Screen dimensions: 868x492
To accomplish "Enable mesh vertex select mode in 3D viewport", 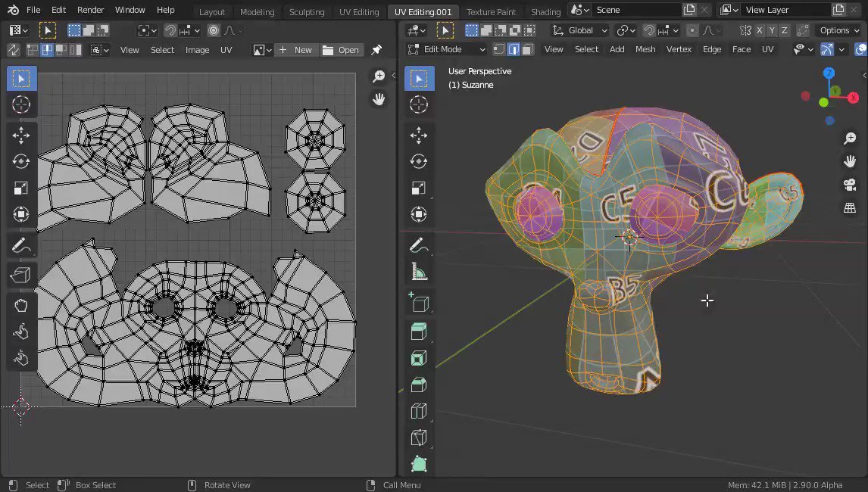I will (499, 49).
